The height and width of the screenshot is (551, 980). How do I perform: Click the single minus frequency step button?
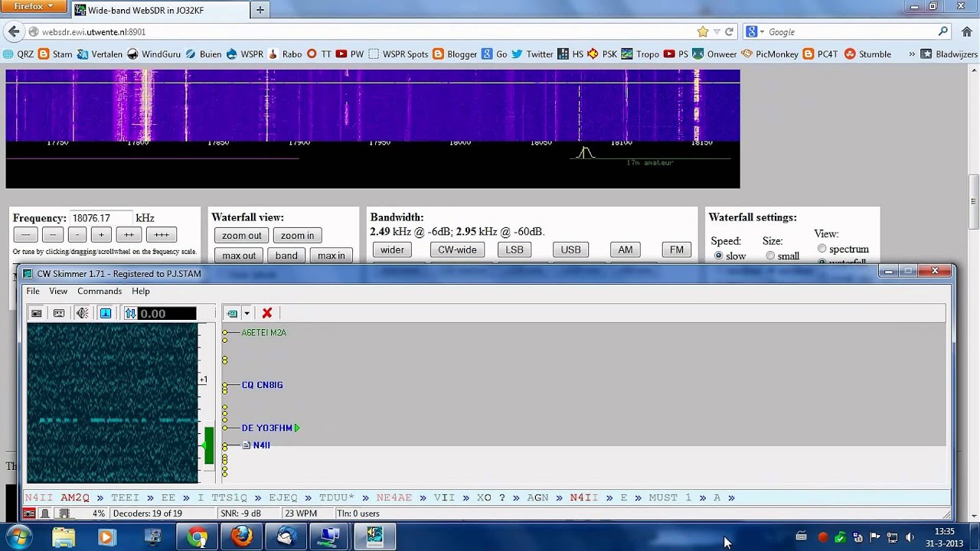click(x=77, y=235)
